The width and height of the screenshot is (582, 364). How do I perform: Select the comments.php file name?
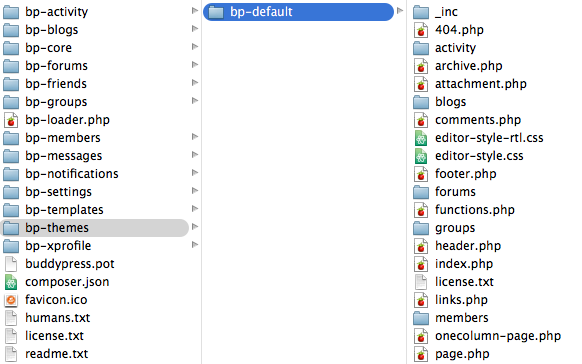478,120
